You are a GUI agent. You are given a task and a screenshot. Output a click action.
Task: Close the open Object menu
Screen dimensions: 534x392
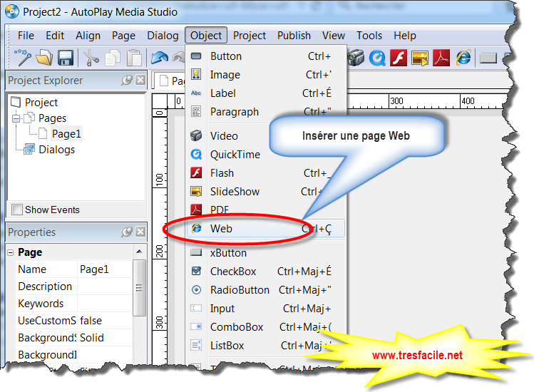pos(206,35)
